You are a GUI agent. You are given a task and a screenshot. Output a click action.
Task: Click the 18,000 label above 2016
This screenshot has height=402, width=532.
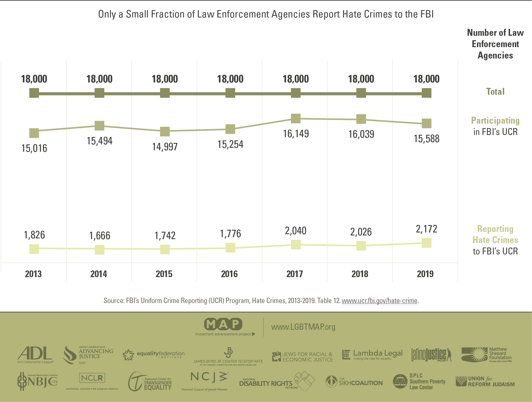pyautogui.click(x=230, y=79)
